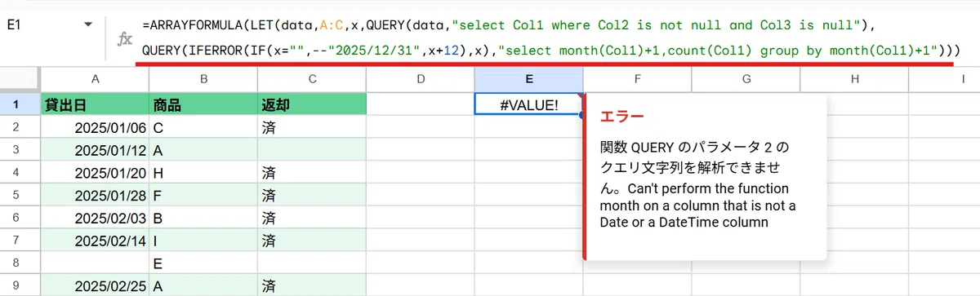This screenshot has width=980, height=296.
Task: Click date cell 2025/01/28
Action: 95,196
